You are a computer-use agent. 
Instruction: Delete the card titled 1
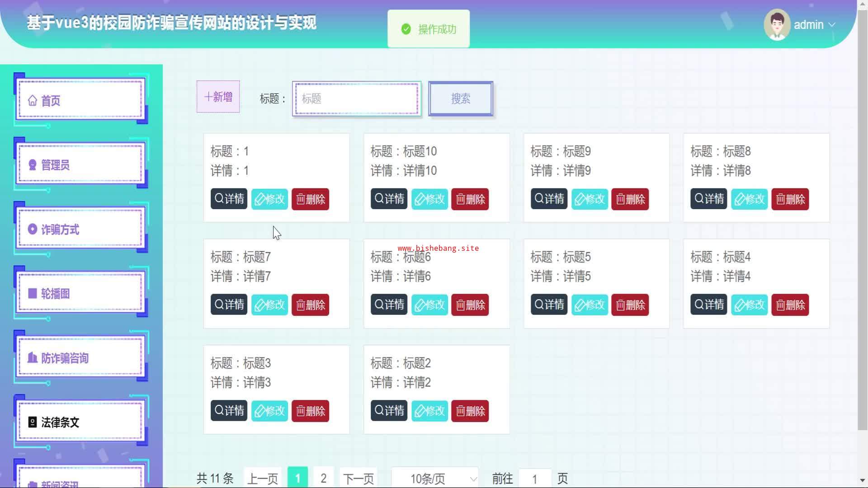click(310, 199)
